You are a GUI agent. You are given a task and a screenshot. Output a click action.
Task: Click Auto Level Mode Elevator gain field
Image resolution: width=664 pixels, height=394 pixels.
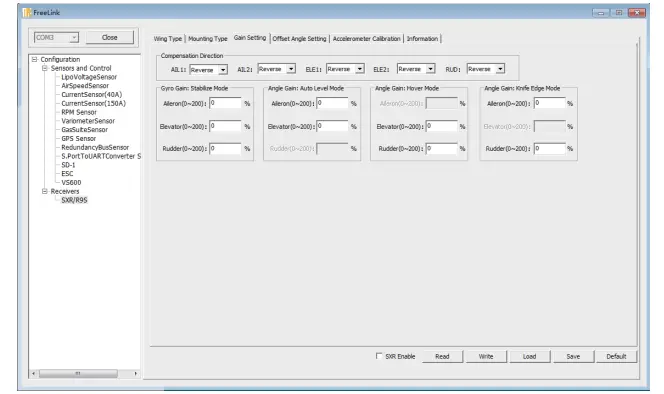[332, 126]
